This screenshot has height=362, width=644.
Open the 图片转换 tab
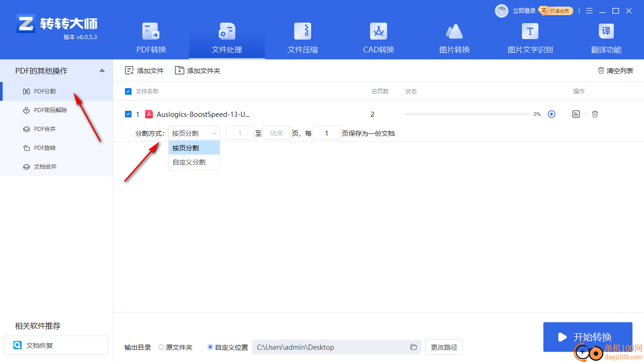[454, 38]
